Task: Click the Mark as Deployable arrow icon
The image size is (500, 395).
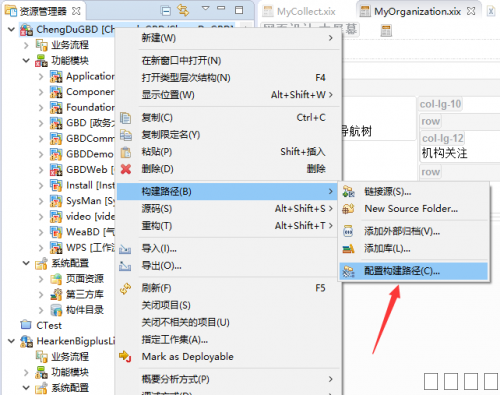Action: 125,356
